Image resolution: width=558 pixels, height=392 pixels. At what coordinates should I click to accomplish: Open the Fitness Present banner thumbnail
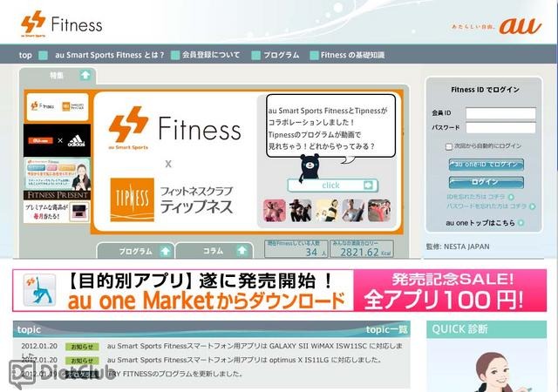pyautogui.click(x=58, y=206)
